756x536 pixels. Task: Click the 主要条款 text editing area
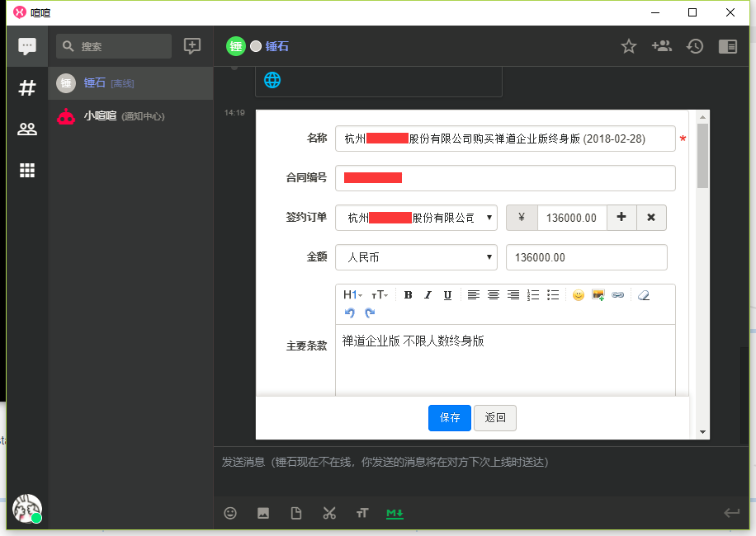[x=505, y=360]
